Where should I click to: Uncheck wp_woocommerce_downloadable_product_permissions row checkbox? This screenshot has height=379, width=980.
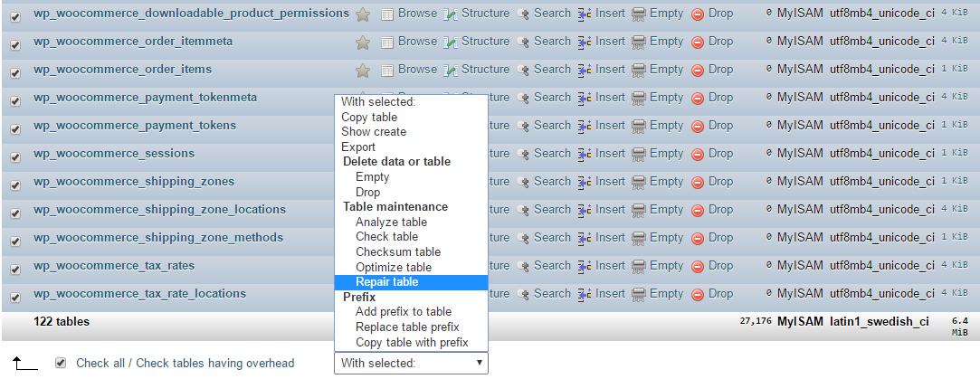[15, 17]
